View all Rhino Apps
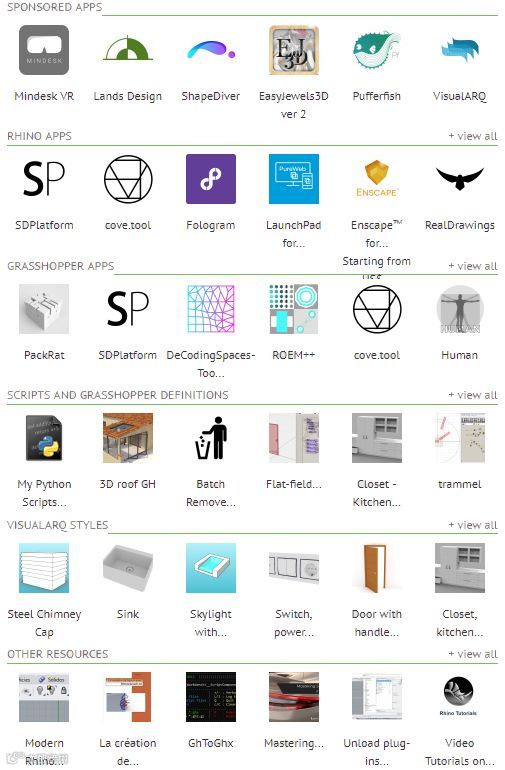 click(473, 136)
